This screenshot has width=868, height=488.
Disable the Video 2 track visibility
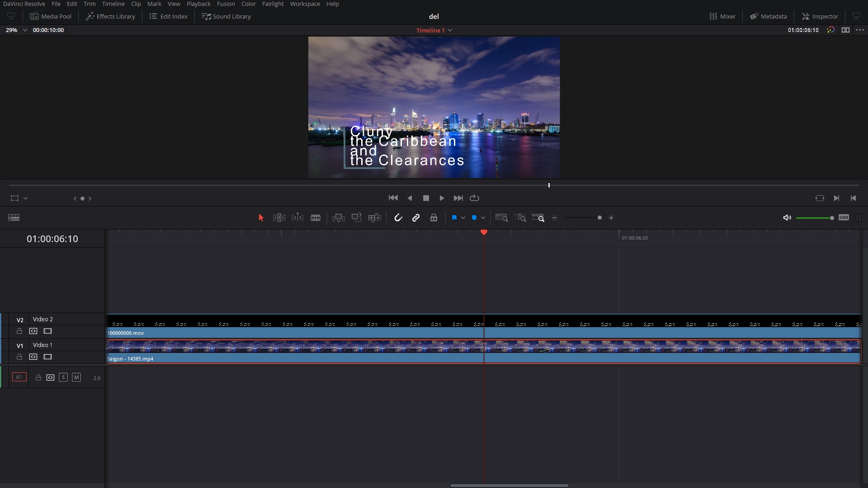point(47,331)
